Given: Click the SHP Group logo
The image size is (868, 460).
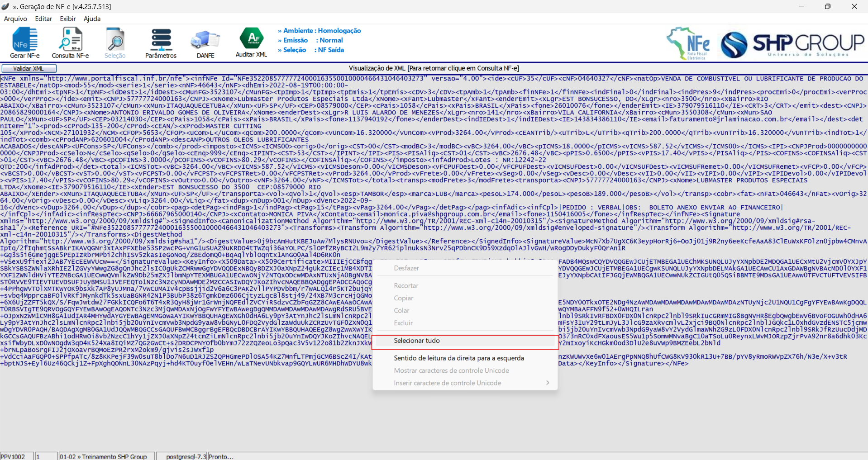Looking at the screenshot, I should click(x=792, y=44).
